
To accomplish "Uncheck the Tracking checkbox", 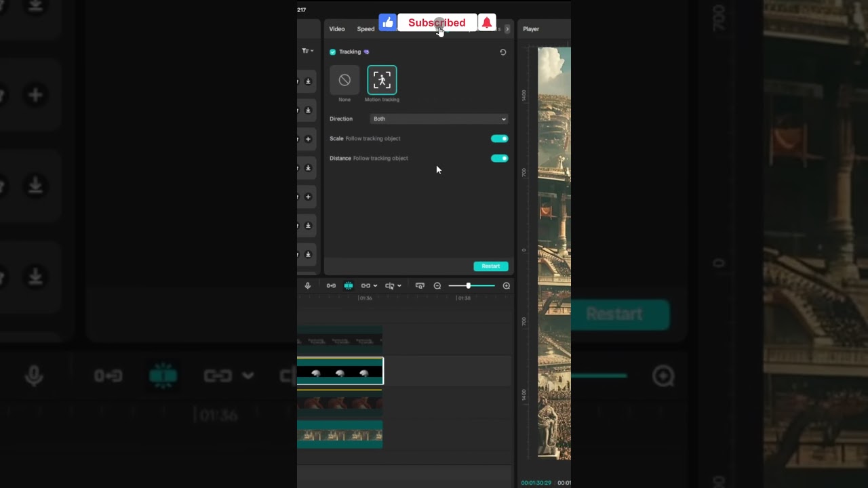I will tap(332, 52).
